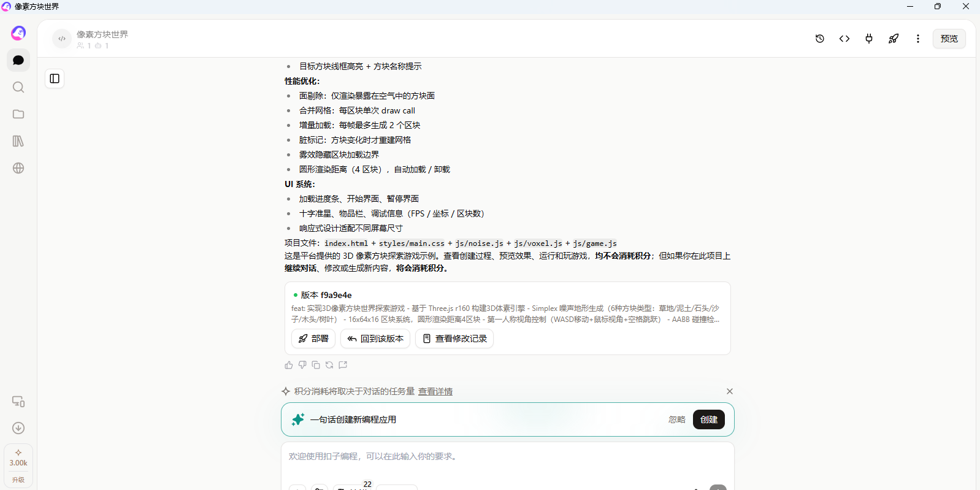Click the 合并网格 draw call line
This screenshot has height=490, width=980.
click(x=357, y=110)
